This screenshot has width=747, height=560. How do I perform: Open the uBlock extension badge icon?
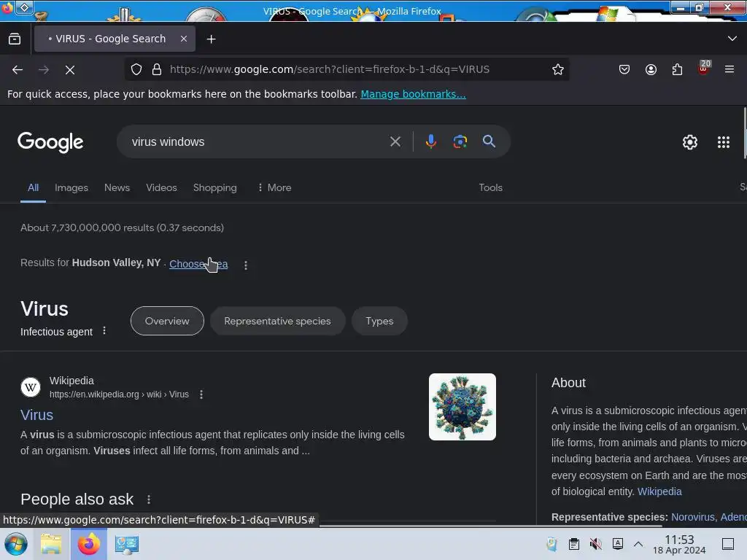[704, 68]
